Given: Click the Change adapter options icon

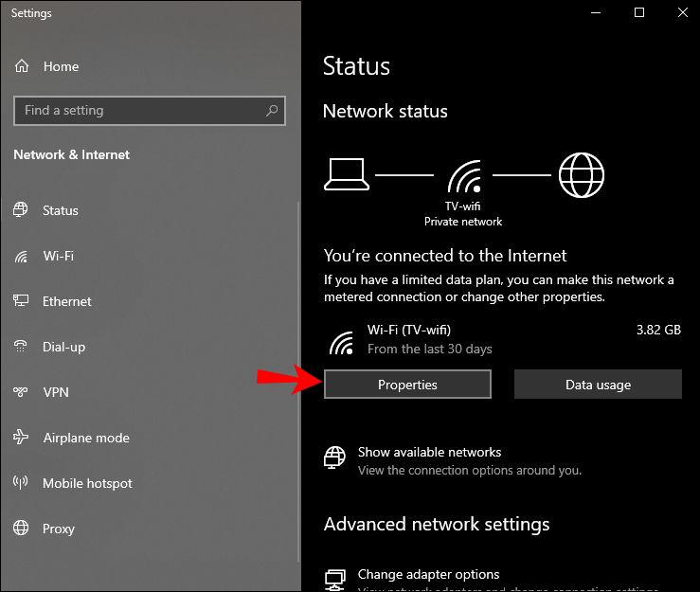Looking at the screenshot, I should (334, 580).
